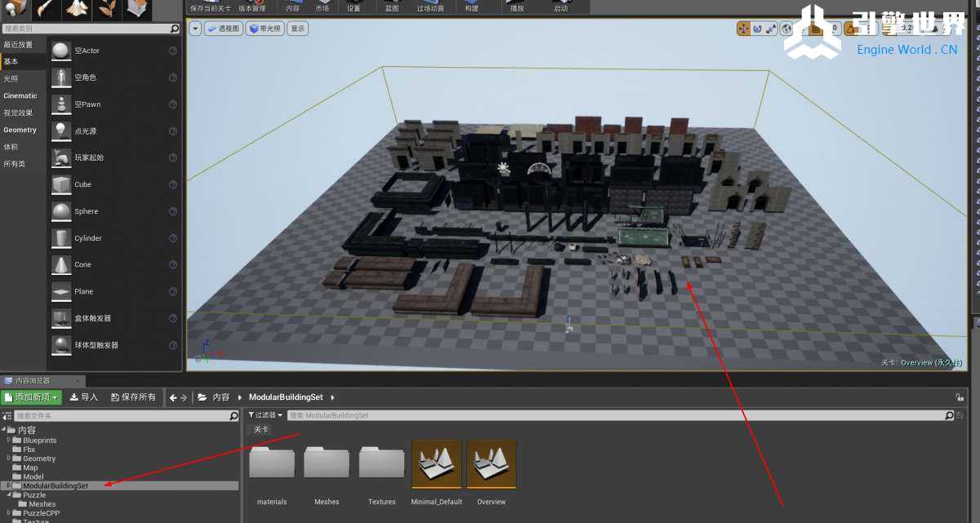The image size is (980, 523).
Task: Open the Overview level thumbnail
Action: coord(492,465)
